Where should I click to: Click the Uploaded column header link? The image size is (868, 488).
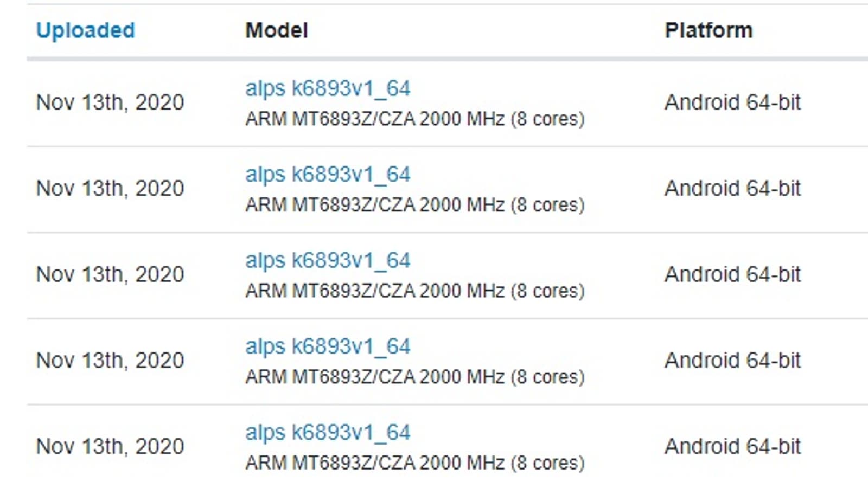point(85,30)
